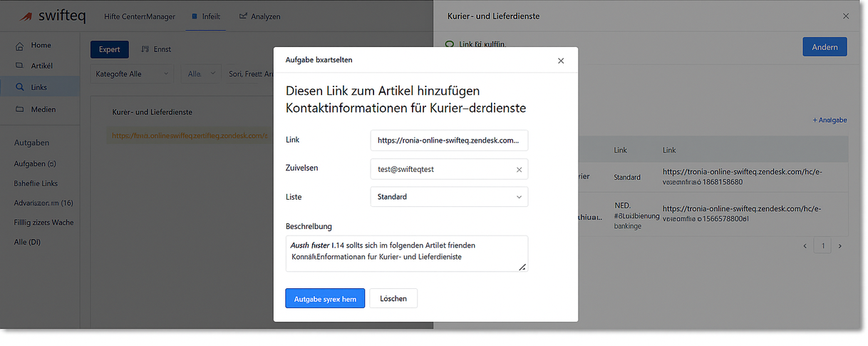Select Alle (DI) in the sidebar
This screenshot has height=346, width=868.
pyautogui.click(x=27, y=242)
